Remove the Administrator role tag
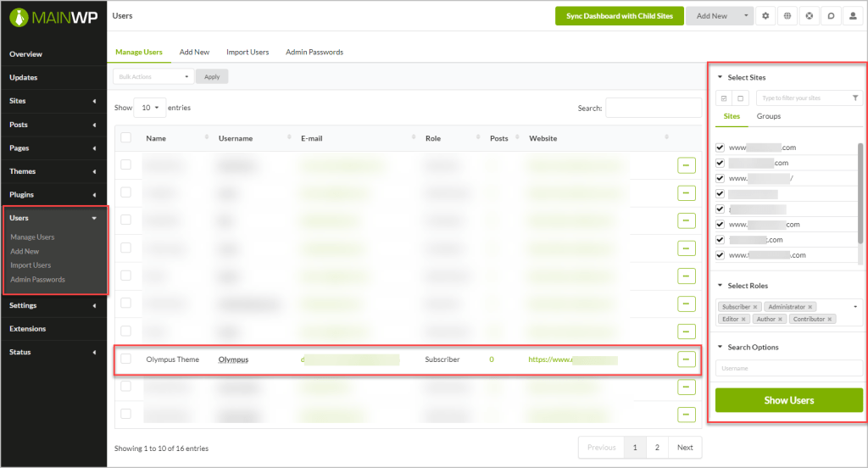The width and height of the screenshot is (868, 468). 810,307
